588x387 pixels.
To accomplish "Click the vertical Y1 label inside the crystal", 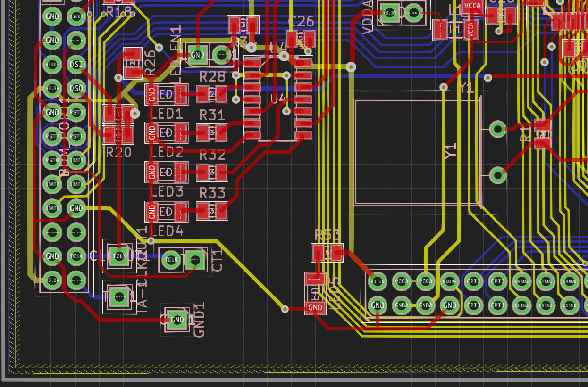I will [x=451, y=151].
